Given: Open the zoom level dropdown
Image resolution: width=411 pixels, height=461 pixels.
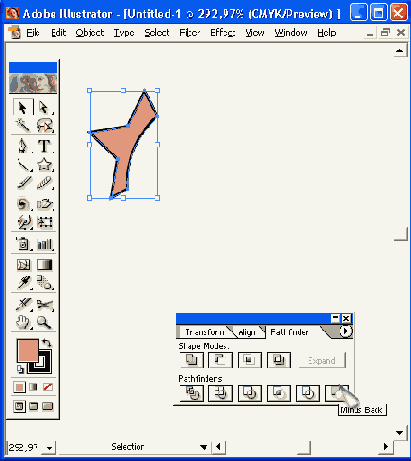Looking at the screenshot, I should pyautogui.click(x=49, y=448).
